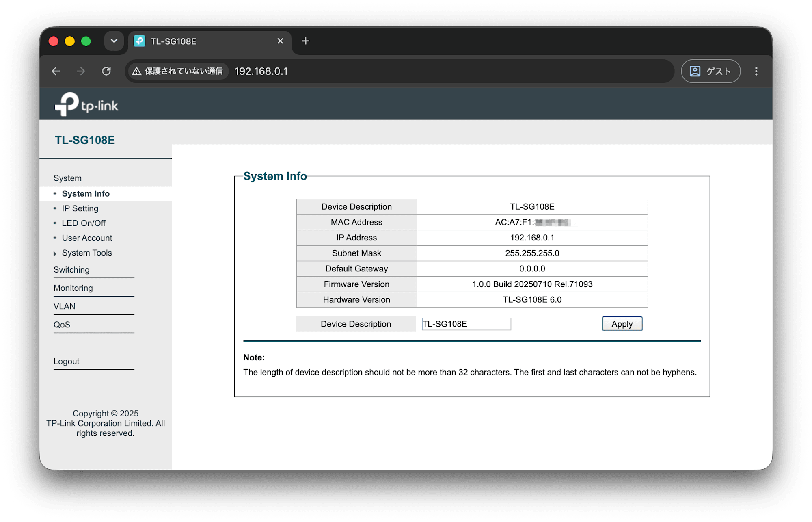Open the browser three-dot menu

click(x=756, y=71)
